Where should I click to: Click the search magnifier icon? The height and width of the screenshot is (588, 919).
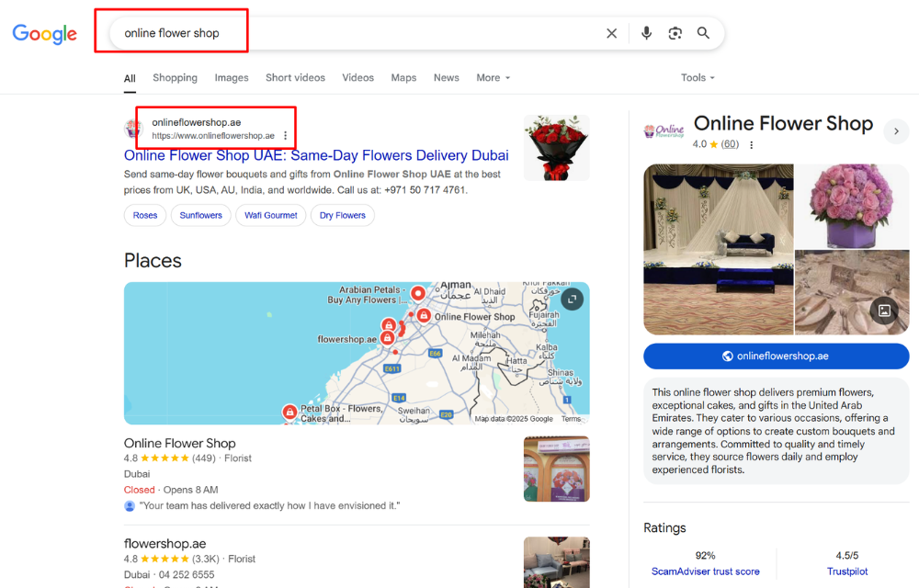tap(703, 32)
